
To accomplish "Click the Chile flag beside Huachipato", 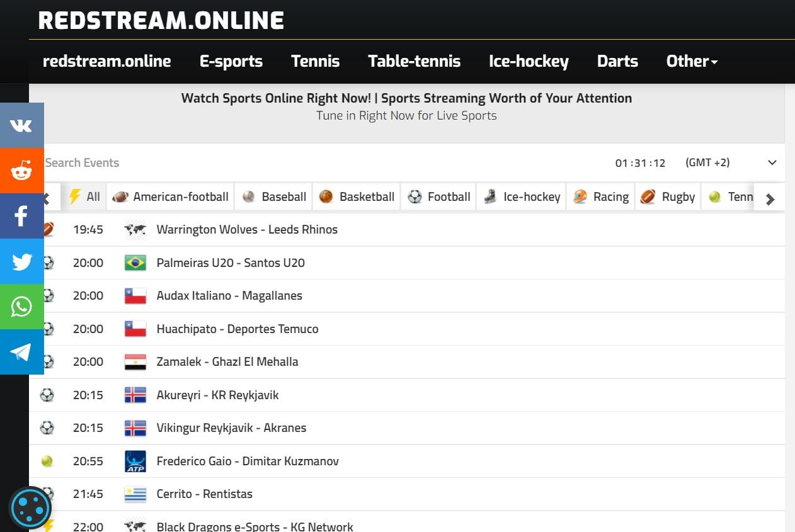I will (135, 329).
